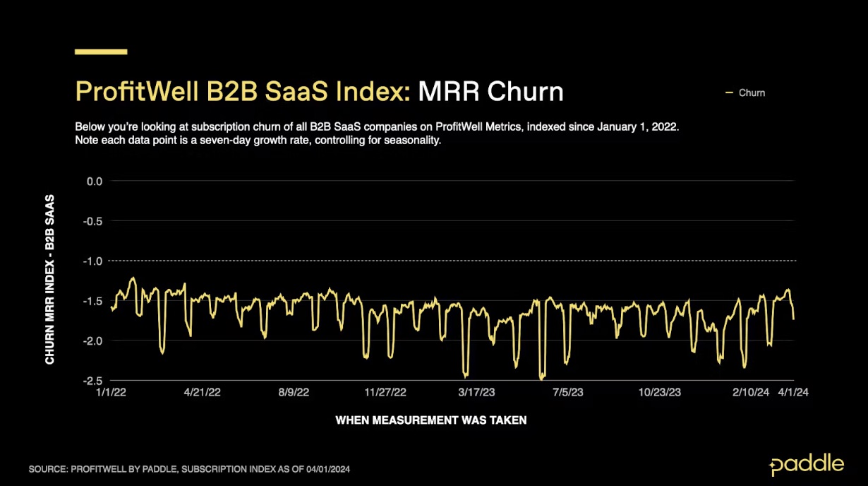The width and height of the screenshot is (868, 486).
Task: Click the 4/1/24 date label
Action: 793,393
